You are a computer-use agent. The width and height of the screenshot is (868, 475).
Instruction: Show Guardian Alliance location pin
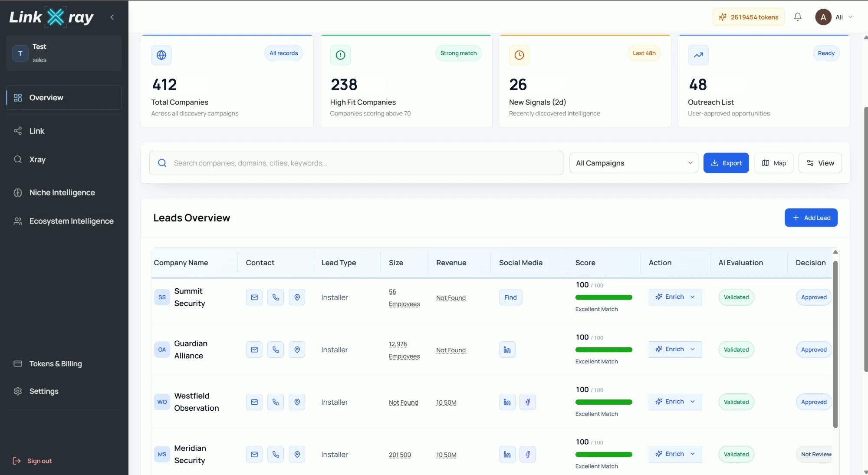[297, 350]
